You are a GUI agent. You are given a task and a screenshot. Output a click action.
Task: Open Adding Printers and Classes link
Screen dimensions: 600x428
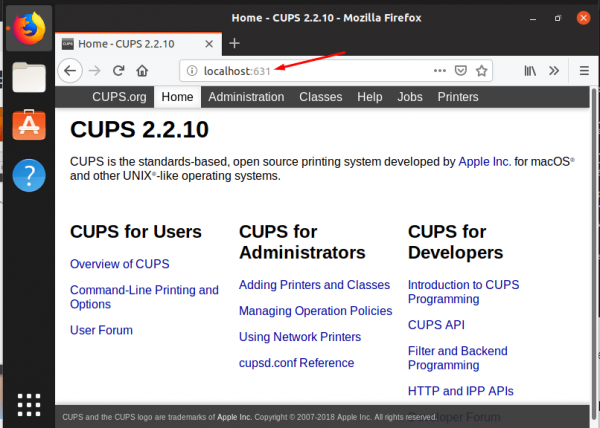pos(314,285)
